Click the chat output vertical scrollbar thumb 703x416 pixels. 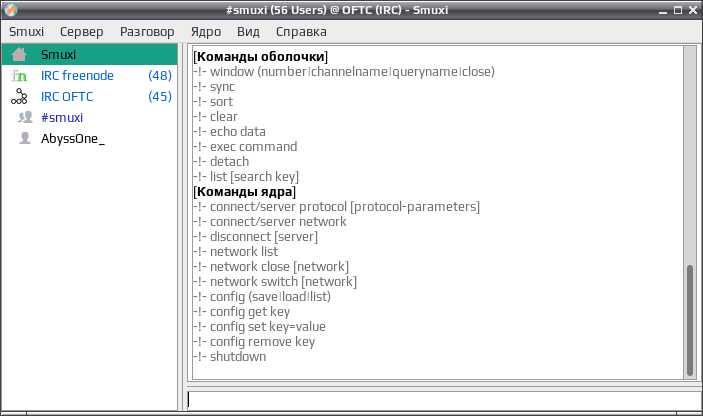690,321
